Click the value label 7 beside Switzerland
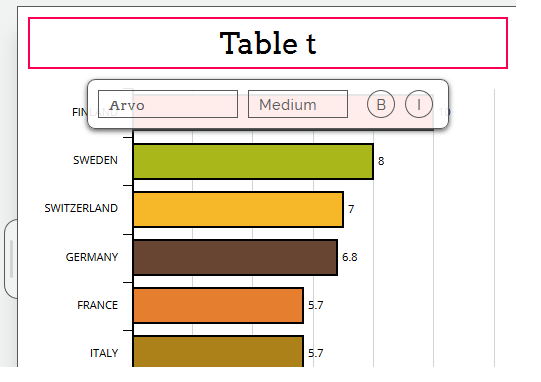This screenshot has width=541, height=382. pos(351,209)
